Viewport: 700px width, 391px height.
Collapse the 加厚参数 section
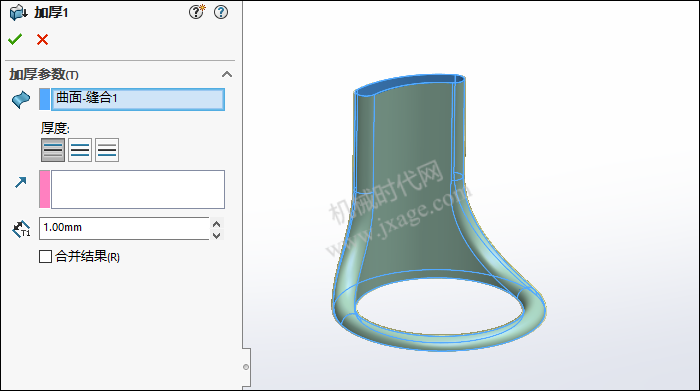(x=227, y=74)
